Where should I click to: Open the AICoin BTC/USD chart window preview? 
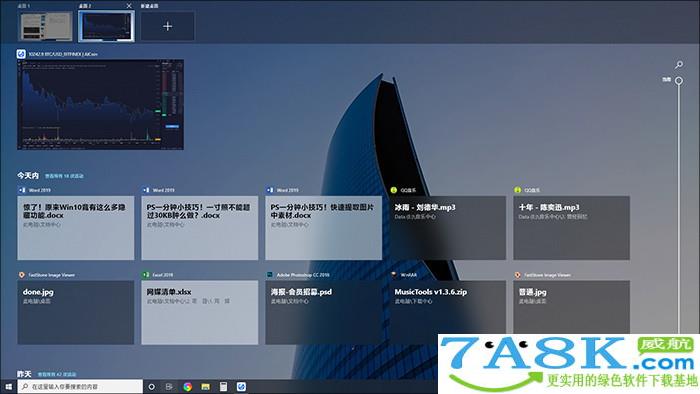click(100, 105)
